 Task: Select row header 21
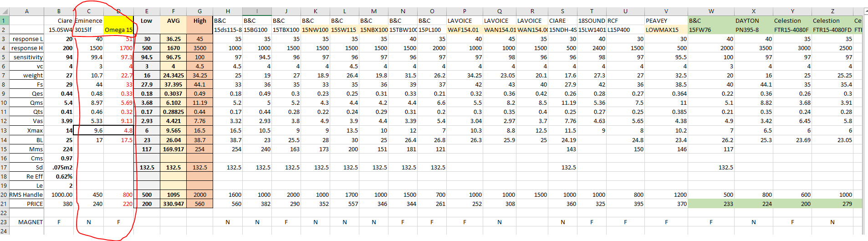tap(4, 204)
